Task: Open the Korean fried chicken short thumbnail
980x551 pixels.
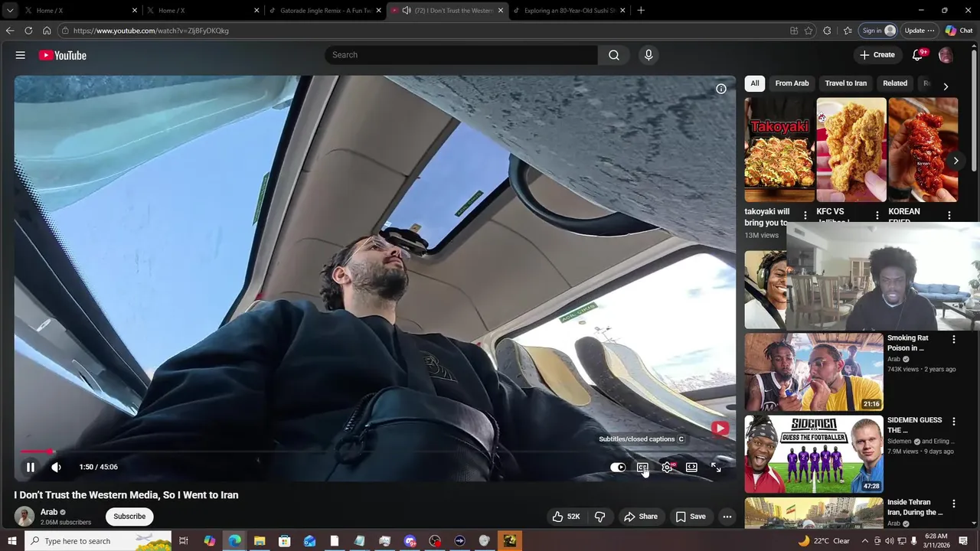Action: (x=923, y=150)
